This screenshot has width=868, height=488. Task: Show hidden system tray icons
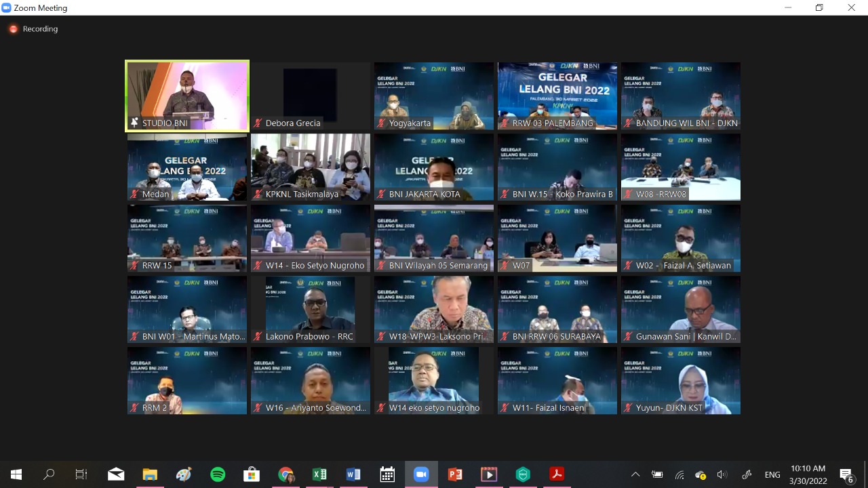click(x=635, y=474)
